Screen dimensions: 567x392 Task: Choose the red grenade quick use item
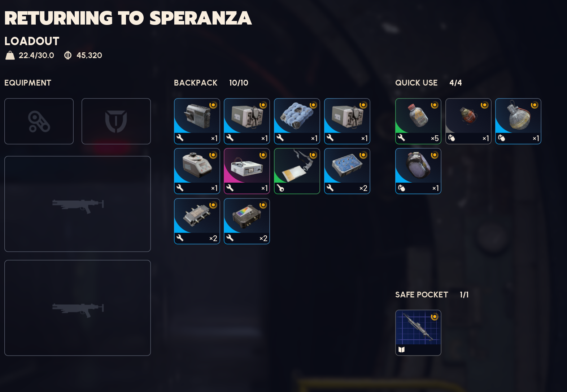click(x=468, y=121)
